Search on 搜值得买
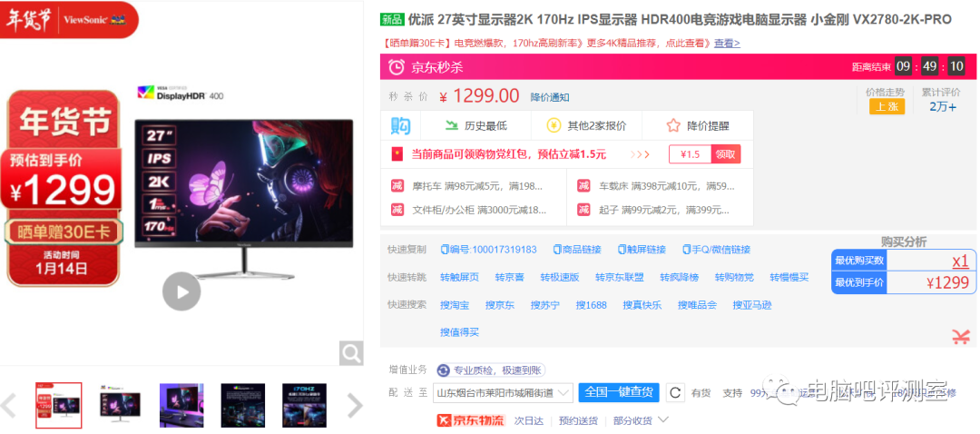The height and width of the screenshot is (434, 980). click(459, 332)
